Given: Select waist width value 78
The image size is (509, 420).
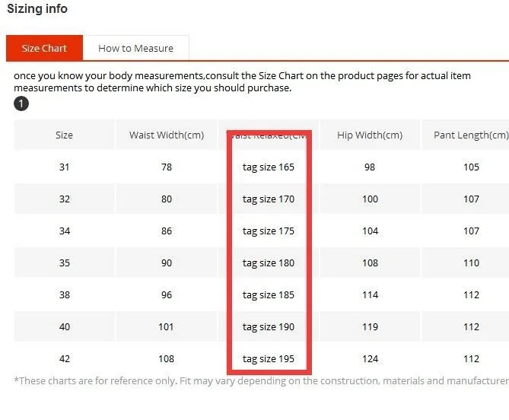Looking at the screenshot, I should (167, 167).
